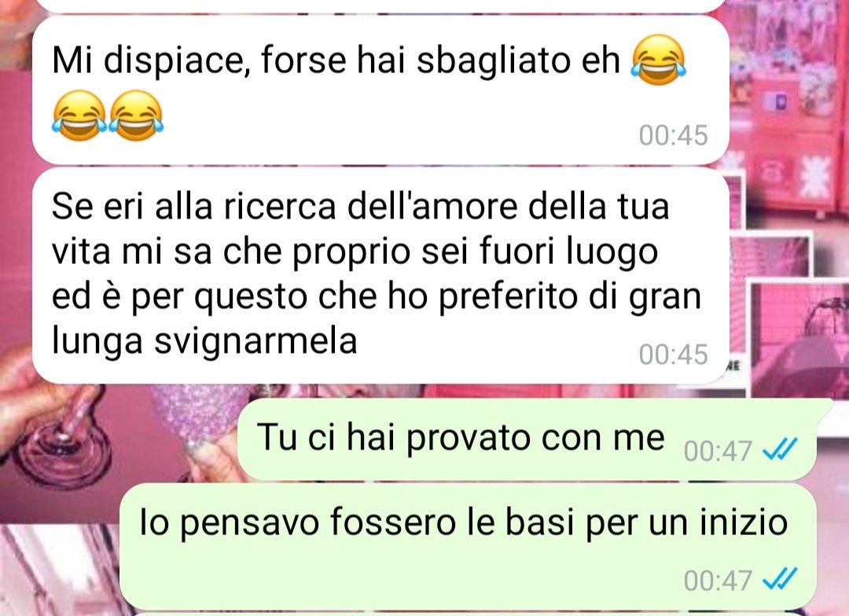Tap the 00:45 timestamp beside 'svignarmela'

pyautogui.click(x=673, y=354)
